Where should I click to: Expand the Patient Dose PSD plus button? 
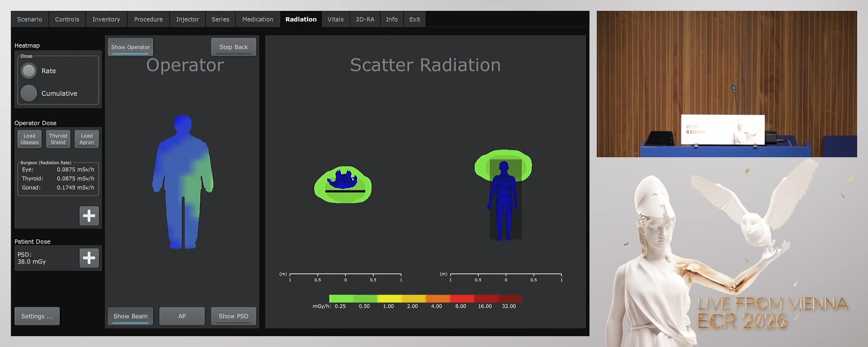tap(89, 258)
